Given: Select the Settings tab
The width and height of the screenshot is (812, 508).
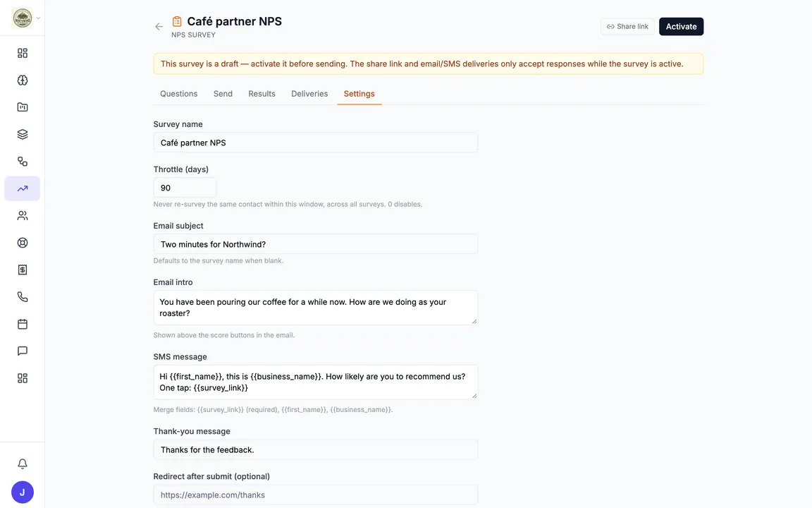Looking at the screenshot, I should coord(359,94).
